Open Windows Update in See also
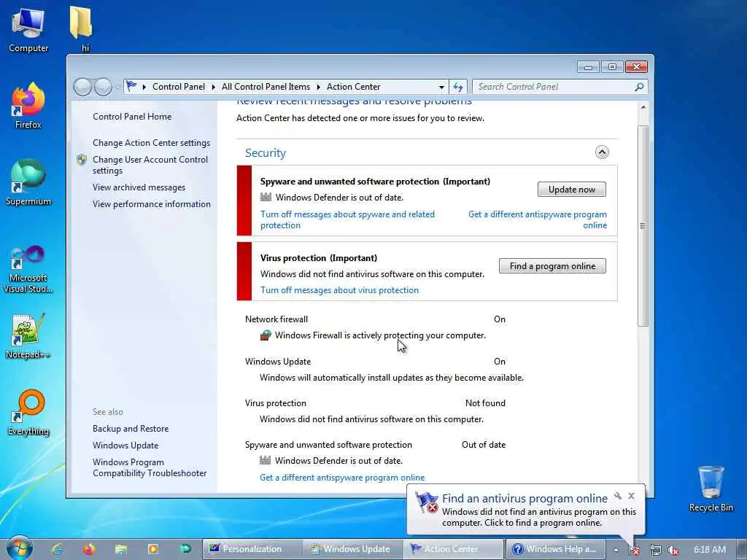This screenshot has width=747, height=560. click(125, 446)
